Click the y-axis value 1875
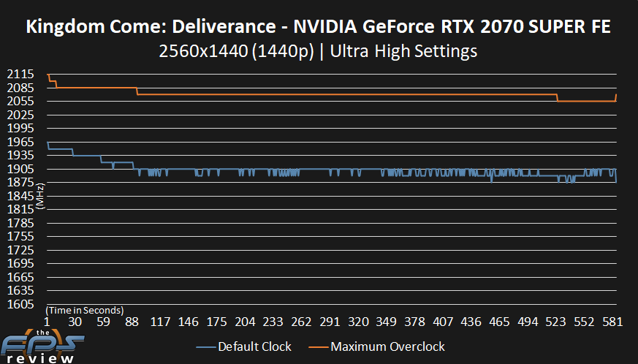Viewport: 638px width, 364px height. click(x=20, y=183)
